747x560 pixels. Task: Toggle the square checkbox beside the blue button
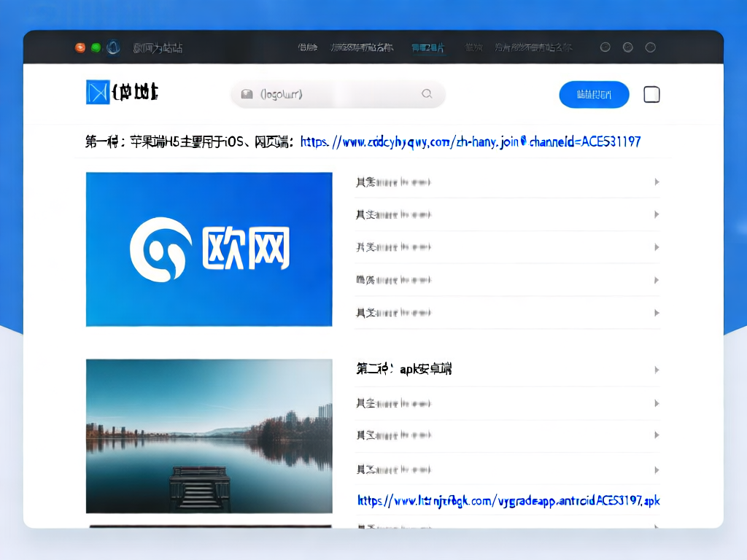click(x=651, y=94)
